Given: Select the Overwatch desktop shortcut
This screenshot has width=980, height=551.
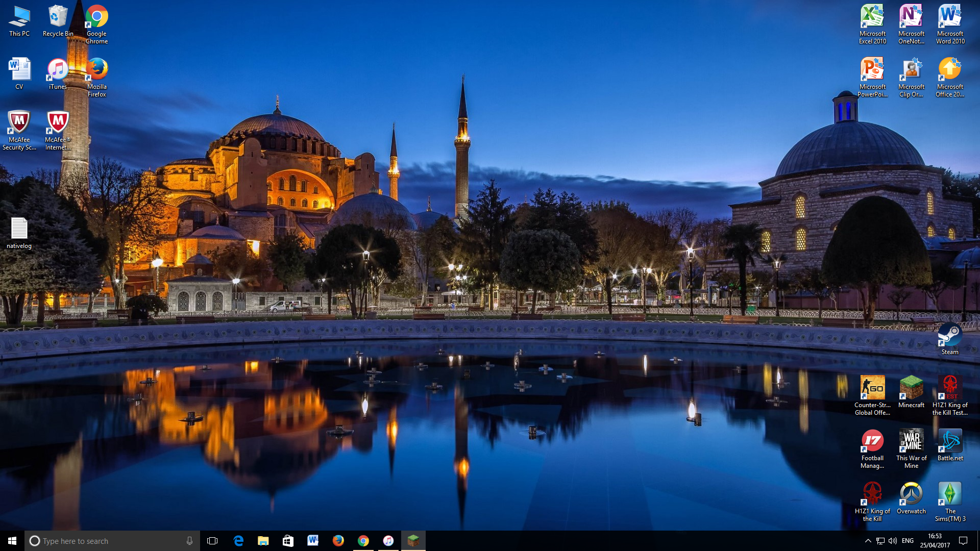Looking at the screenshot, I should coord(911,495).
